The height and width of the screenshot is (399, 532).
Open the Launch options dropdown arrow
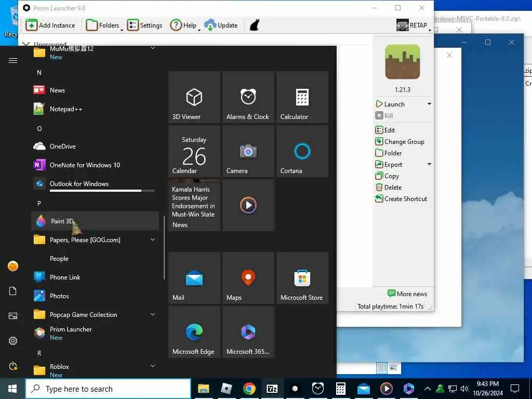click(429, 104)
